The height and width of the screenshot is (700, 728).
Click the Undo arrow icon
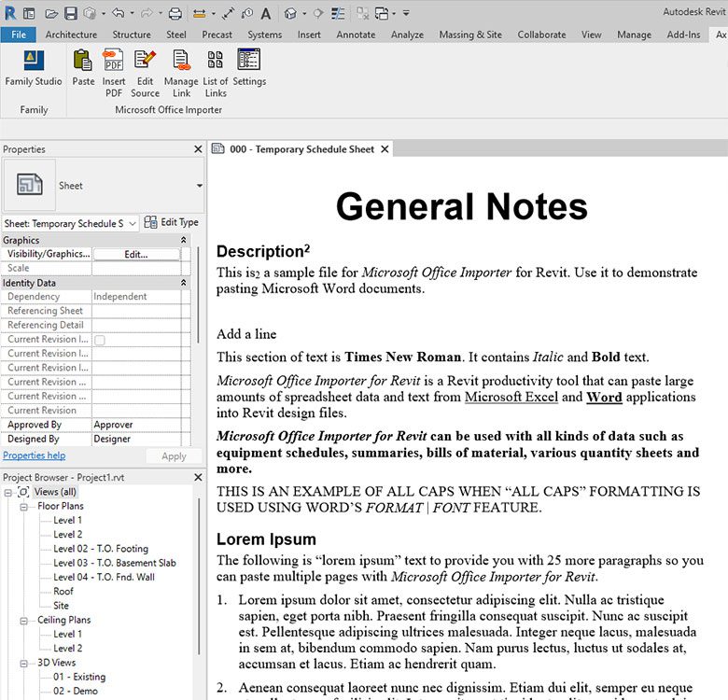pos(119,13)
